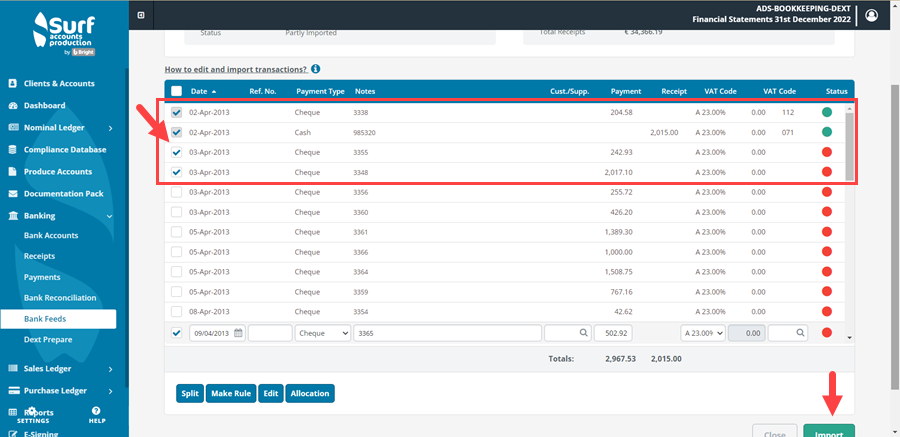Click the table's vertical scrollbar thumb
900x437 pixels.
click(849, 145)
